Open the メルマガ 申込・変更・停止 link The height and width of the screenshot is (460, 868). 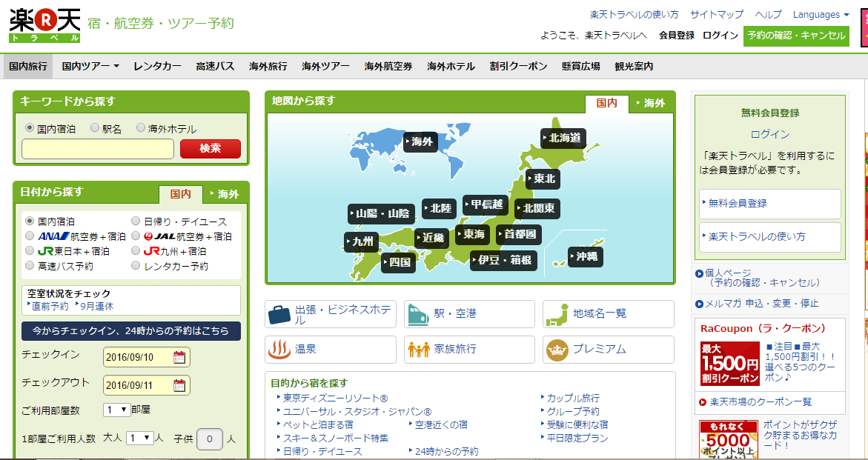762,303
